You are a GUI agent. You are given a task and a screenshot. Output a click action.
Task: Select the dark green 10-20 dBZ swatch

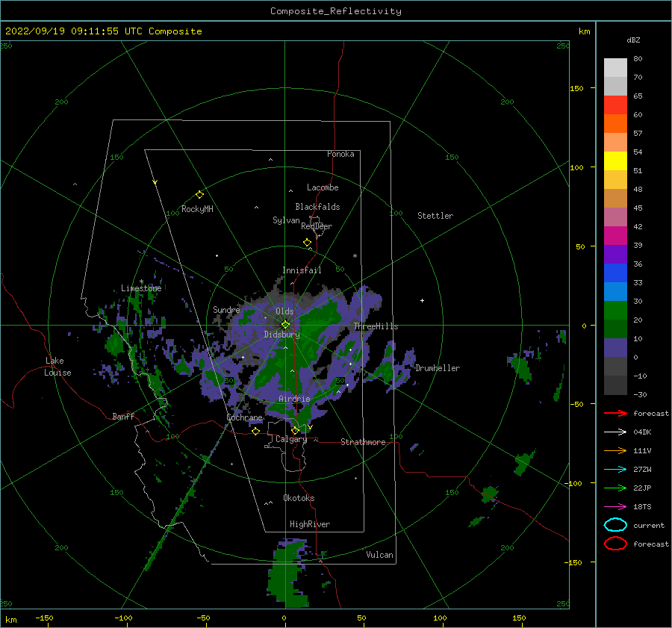[615, 329]
